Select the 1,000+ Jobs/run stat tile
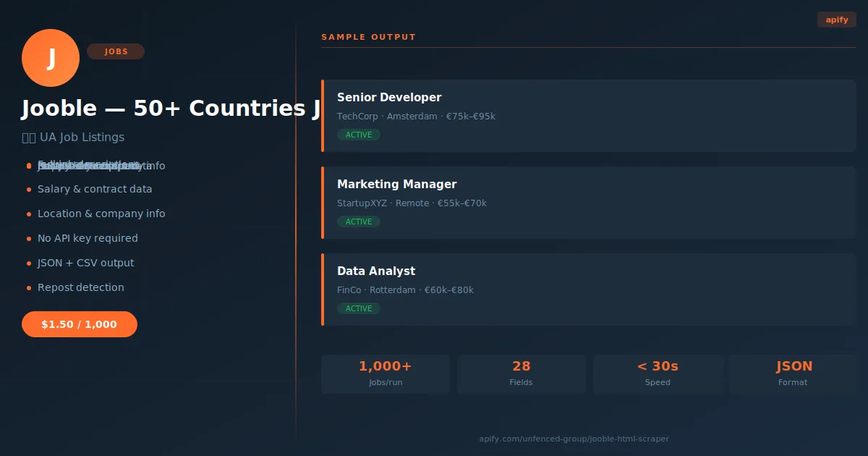Screen dimensions: 868x456 point(386,373)
